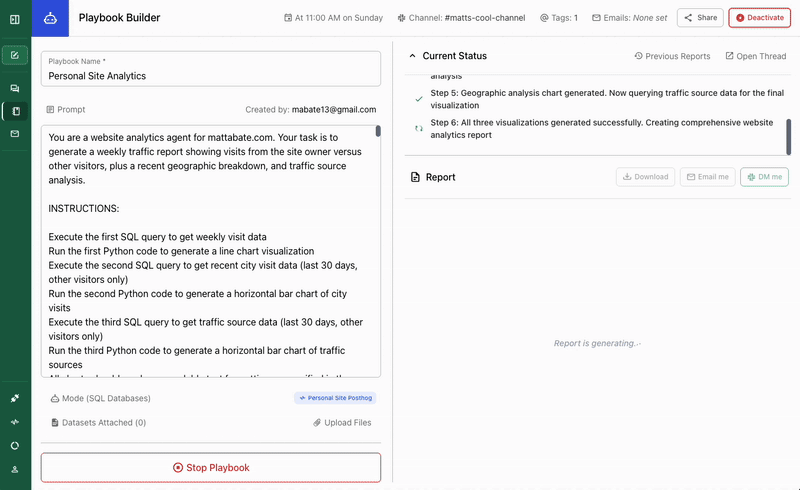The width and height of the screenshot is (800, 490).
Task: Open the new compose edit icon
Action: pyautogui.click(x=15, y=55)
